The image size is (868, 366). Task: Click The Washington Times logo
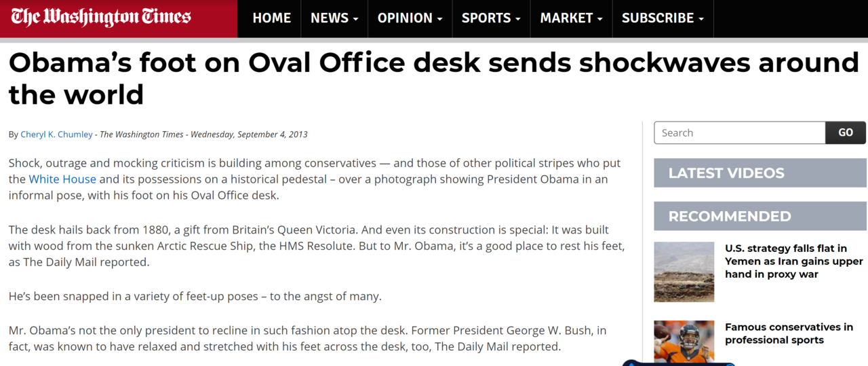click(100, 18)
